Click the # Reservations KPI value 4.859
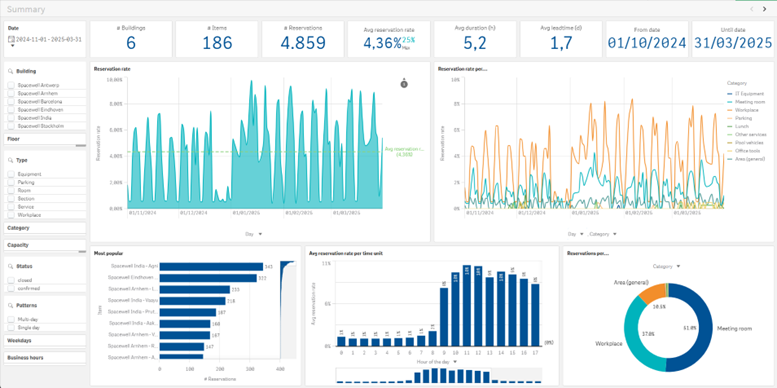The width and height of the screenshot is (777, 388). pos(303,43)
